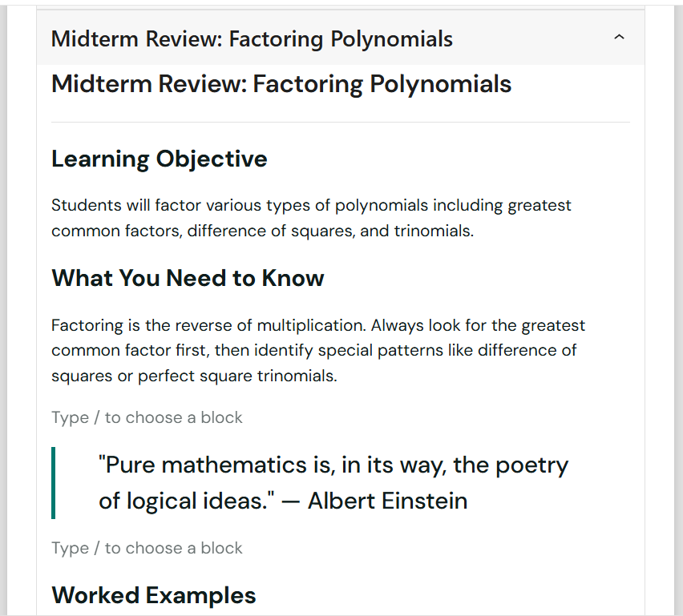Focus the empty block placeholder above the quote
This screenshot has width=683, height=616.
coord(147,417)
